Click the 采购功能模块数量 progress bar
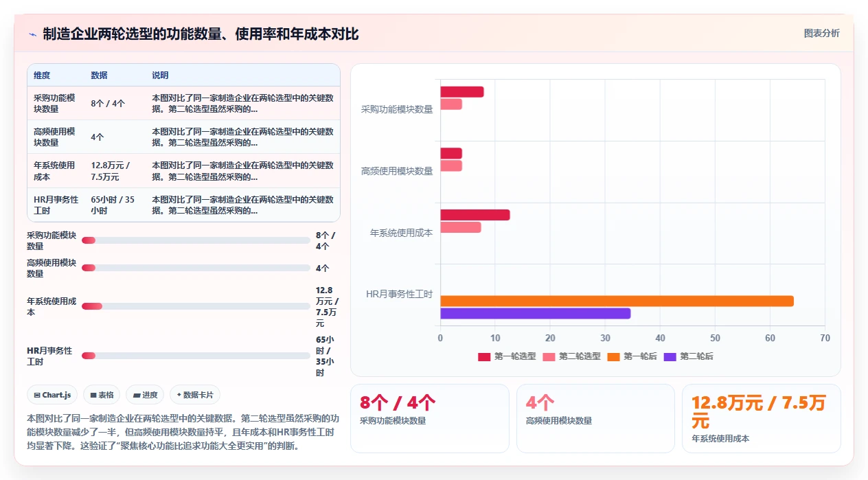The width and height of the screenshot is (868, 480). tap(196, 240)
